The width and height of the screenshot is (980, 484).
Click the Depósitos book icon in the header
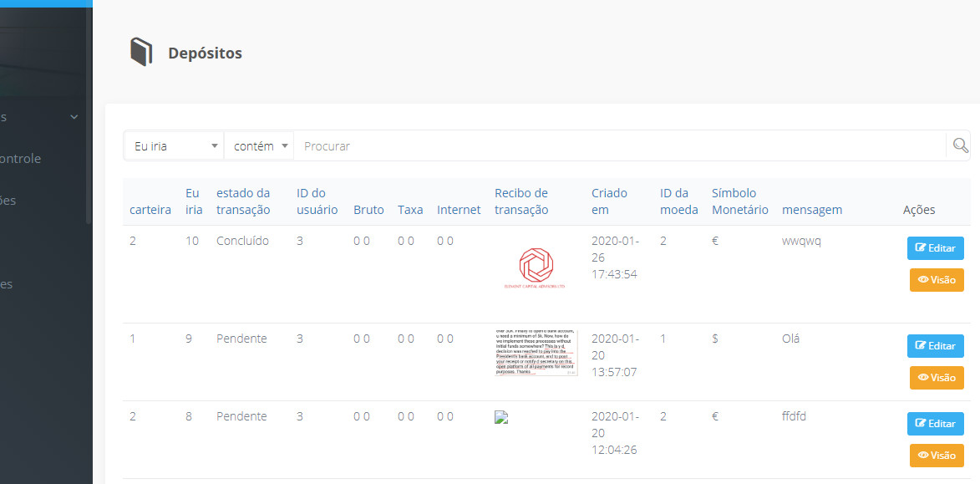(141, 51)
